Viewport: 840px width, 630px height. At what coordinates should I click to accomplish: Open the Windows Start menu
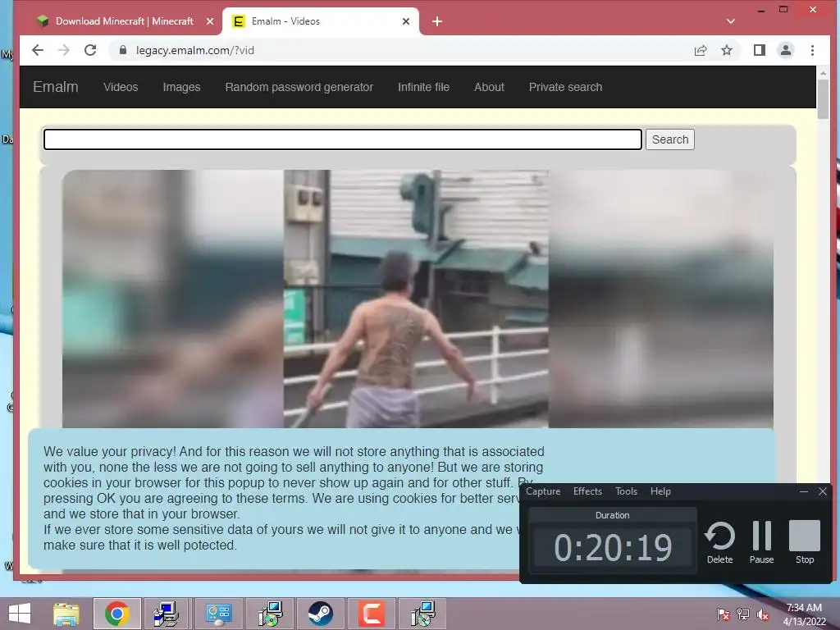[x=20, y=614]
